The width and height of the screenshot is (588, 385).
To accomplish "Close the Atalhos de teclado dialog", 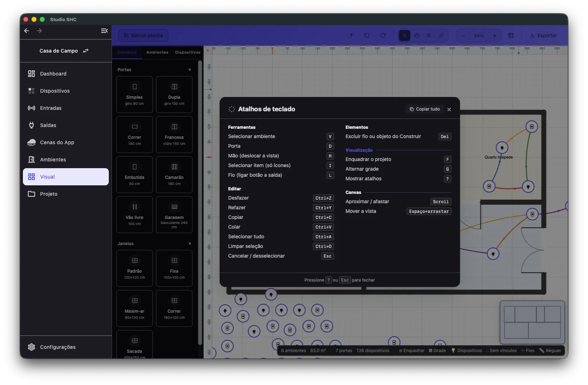I will 449,109.
